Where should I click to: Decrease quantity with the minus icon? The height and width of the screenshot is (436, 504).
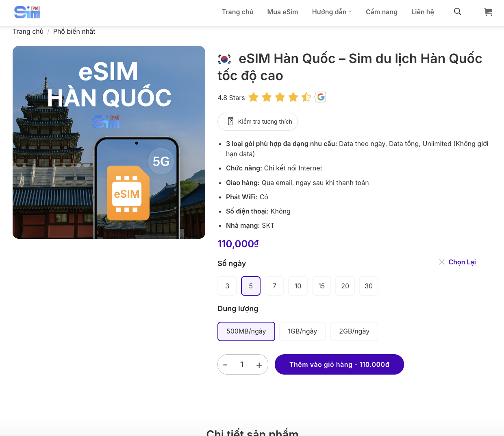click(x=225, y=364)
